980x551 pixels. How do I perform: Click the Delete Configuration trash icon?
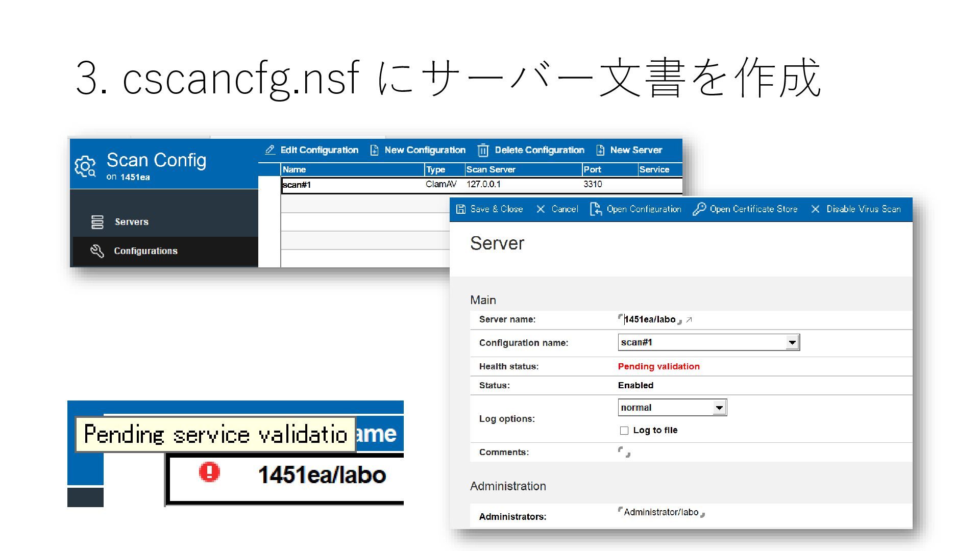click(483, 150)
